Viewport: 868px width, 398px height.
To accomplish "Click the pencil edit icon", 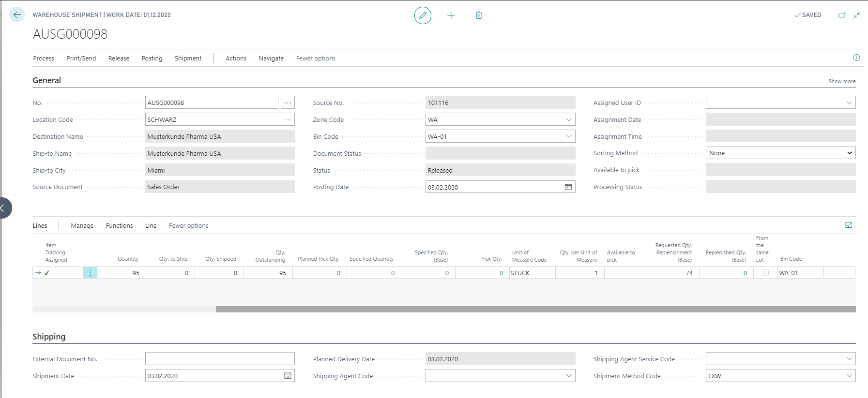I will 423,15.
